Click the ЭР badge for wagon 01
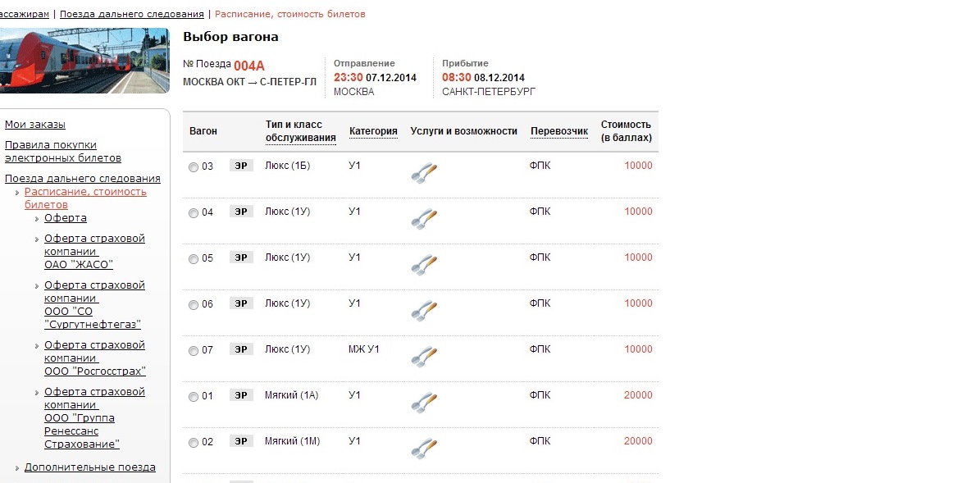The width and height of the screenshot is (980, 483). pyautogui.click(x=241, y=395)
